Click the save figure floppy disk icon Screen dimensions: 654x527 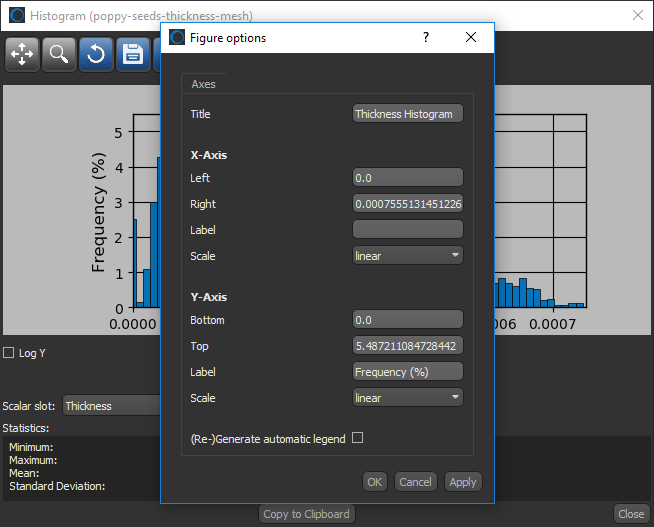(133, 54)
